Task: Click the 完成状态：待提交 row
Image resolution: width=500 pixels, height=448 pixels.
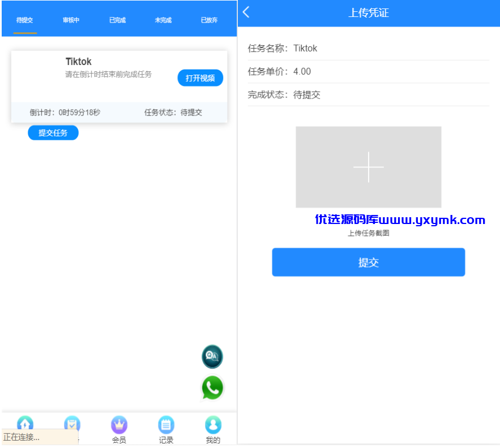Action: (x=368, y=94)
